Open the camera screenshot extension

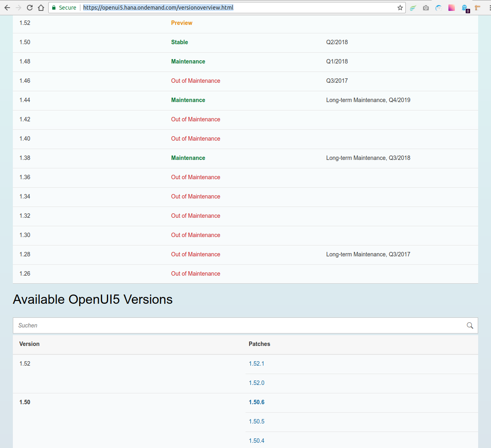tap(426, 7)
